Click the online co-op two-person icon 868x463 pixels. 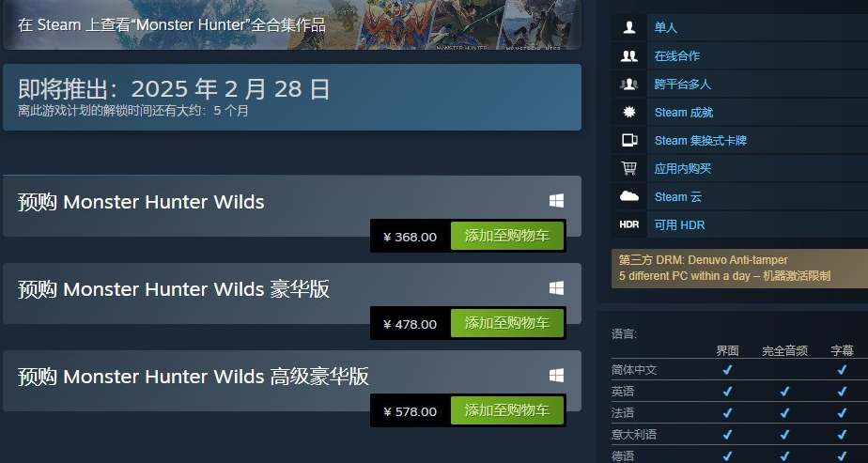tap(628, 55)
